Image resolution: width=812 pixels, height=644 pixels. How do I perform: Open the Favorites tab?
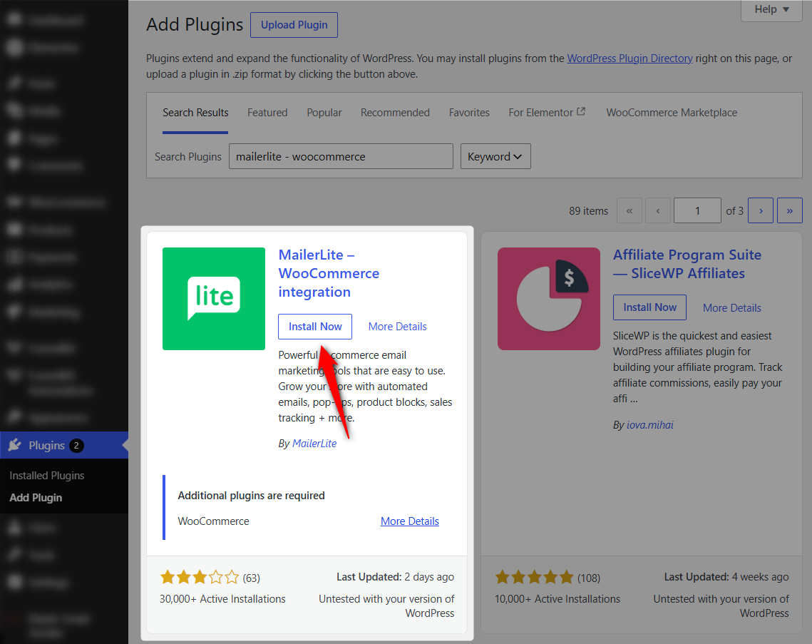(x=469, y=113)
